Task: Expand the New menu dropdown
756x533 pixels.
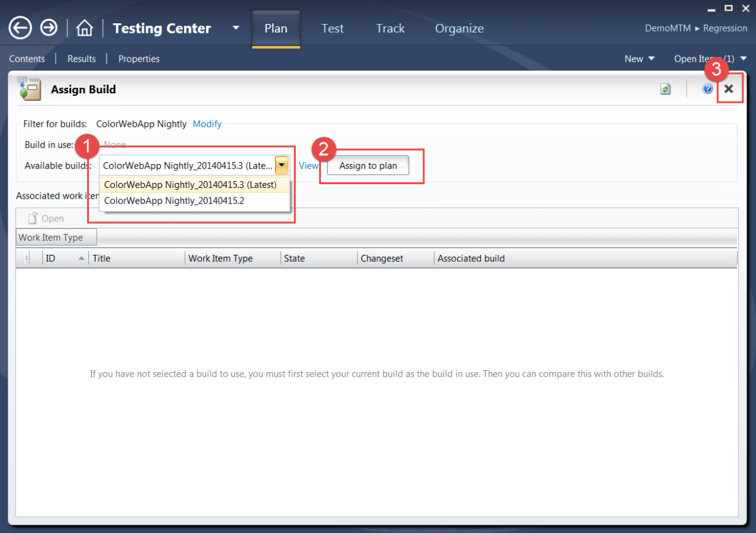Action: [x=639, y=59]
